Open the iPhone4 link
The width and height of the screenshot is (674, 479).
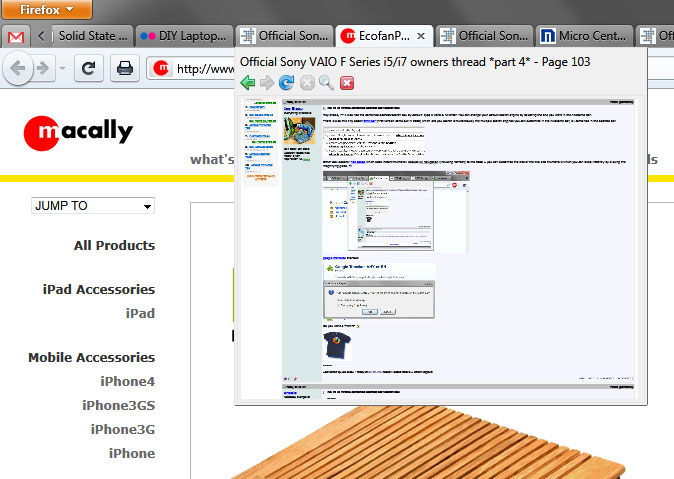coord(128,381)
